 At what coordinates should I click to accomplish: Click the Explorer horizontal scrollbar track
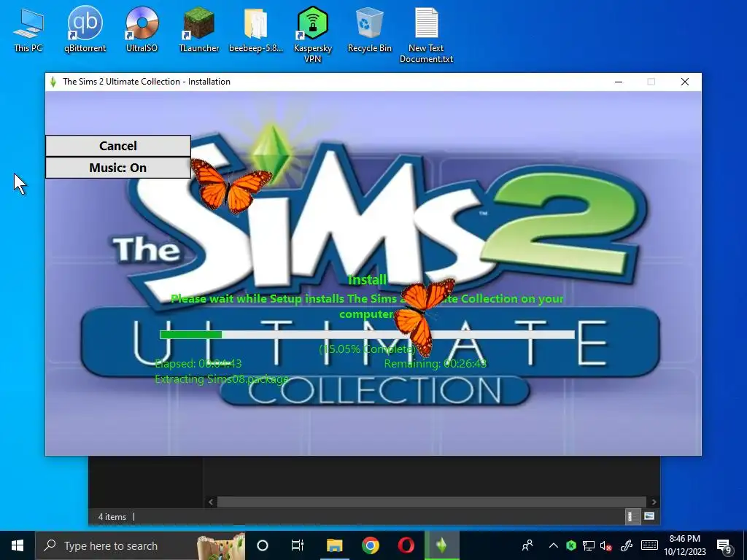432,502
